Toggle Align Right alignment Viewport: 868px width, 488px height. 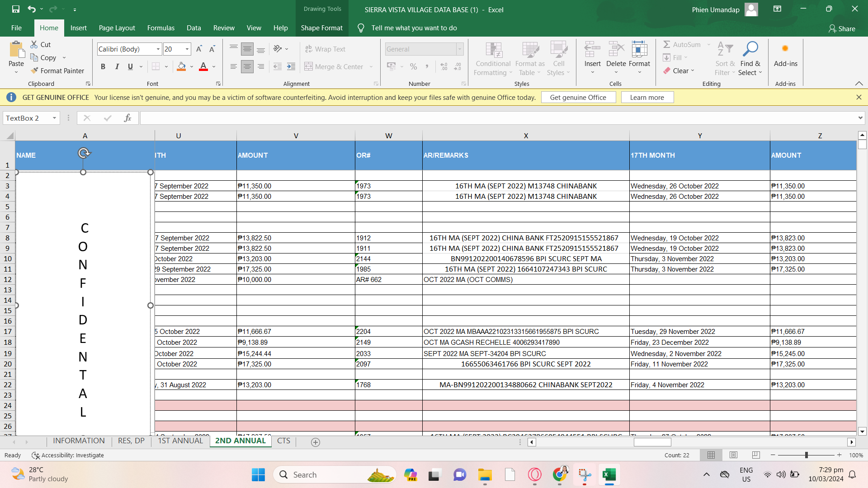(x=260, y=66)
